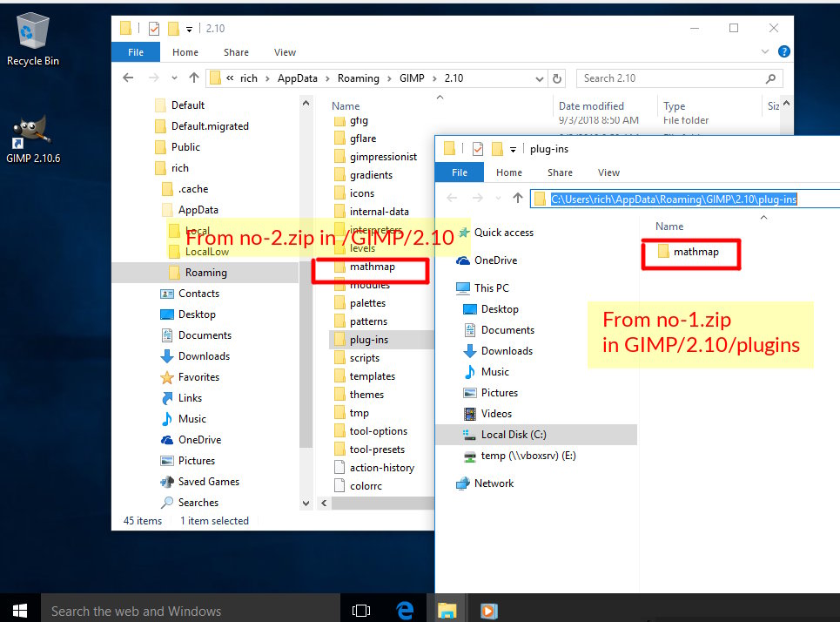Open temp (\\vboxsrv) (E:) network drive

click(528, 456)
